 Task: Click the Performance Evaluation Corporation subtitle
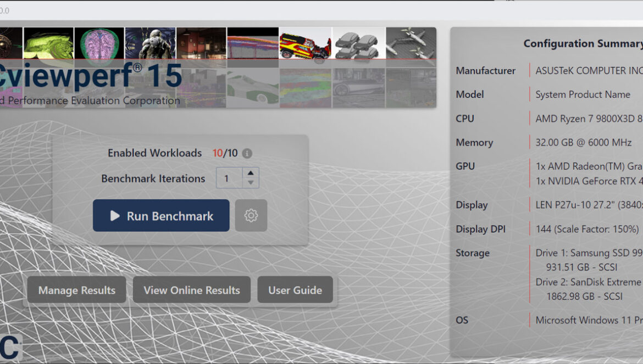pyautogui.click(x=90, y=100)
